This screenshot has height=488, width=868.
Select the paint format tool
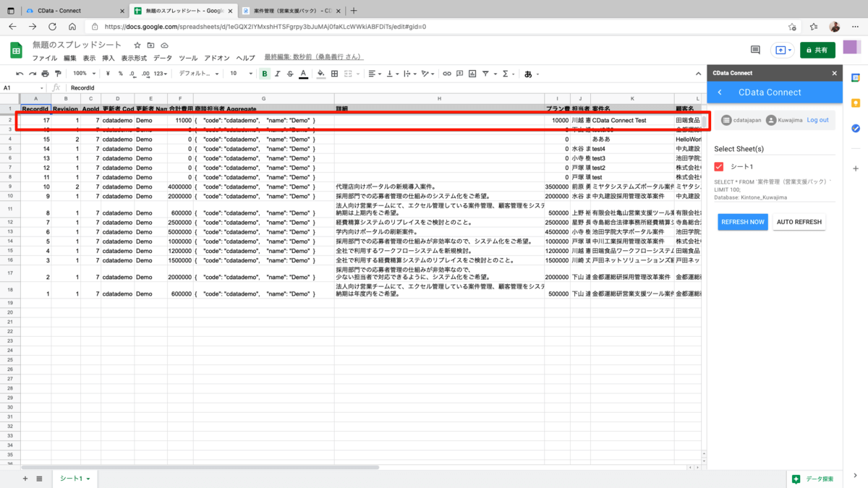click(x=58, y=74)
